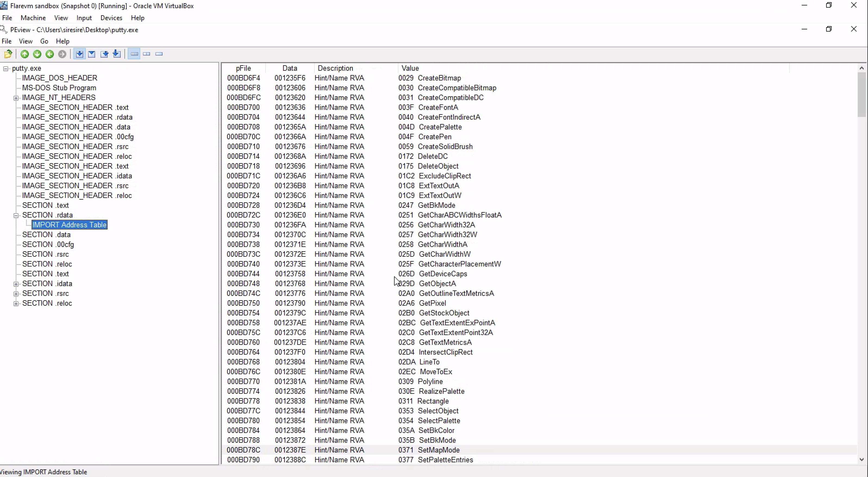Expand the SECTION .idata tree node
868x477 pixels.
click(16, 284)
